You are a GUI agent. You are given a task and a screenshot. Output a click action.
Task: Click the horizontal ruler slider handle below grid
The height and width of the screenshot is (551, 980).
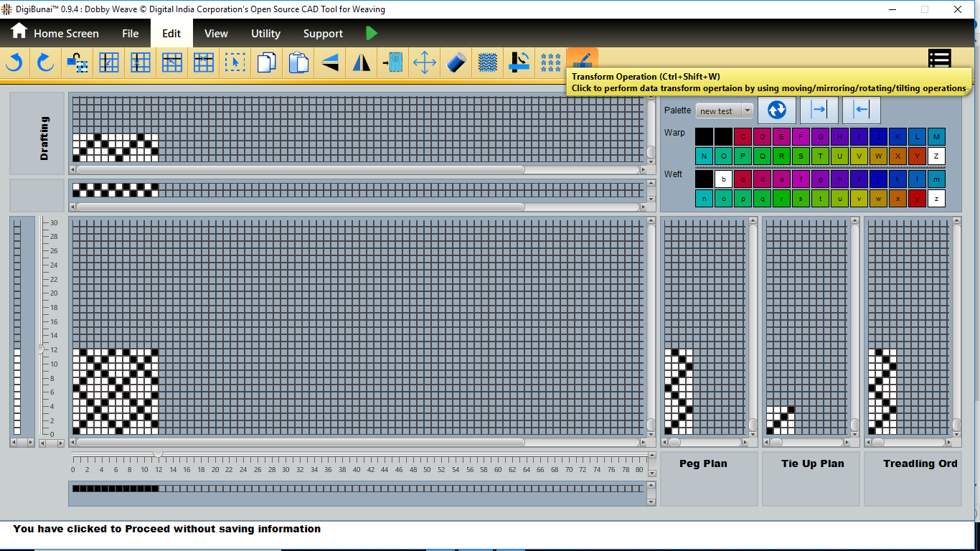[x=158, y=454]
